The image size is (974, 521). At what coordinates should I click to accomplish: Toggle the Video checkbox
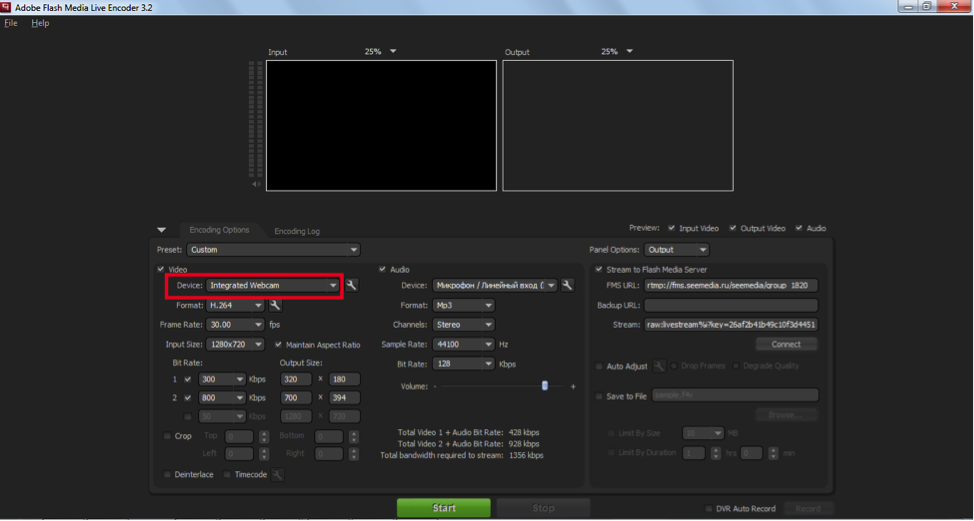161,270
